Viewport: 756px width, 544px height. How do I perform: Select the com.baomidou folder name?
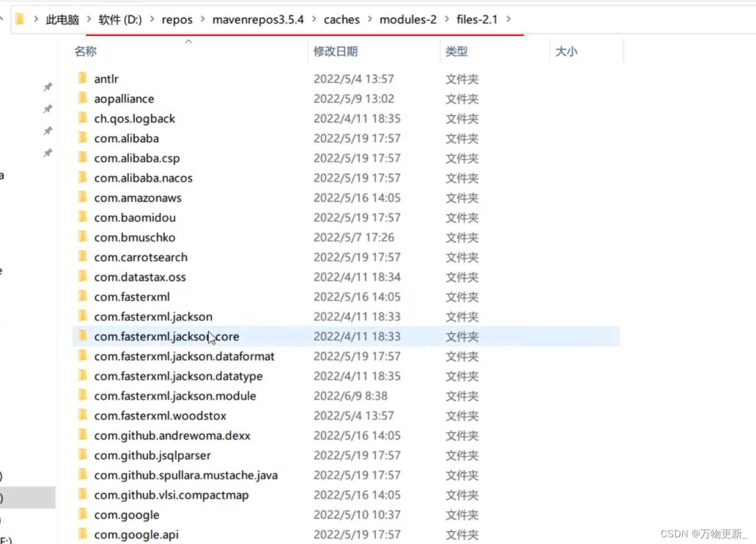[x=135, y=217]
